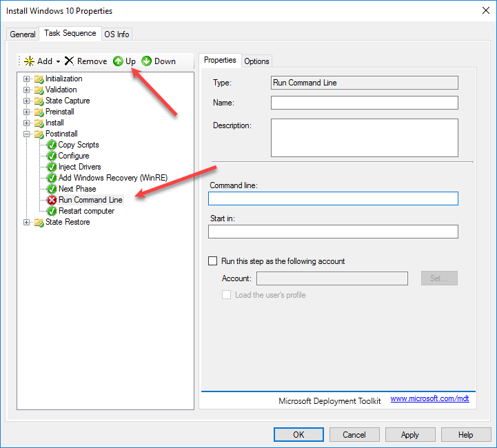
Task: Select the red error icon beside Run Command Line
Action: click(52, 200)
